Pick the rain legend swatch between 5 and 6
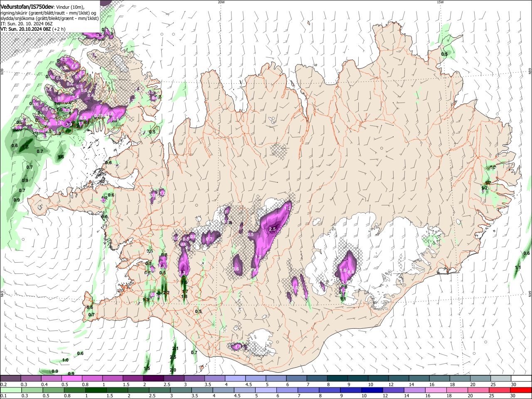This screenshot has height=399, width=532. 266,390
